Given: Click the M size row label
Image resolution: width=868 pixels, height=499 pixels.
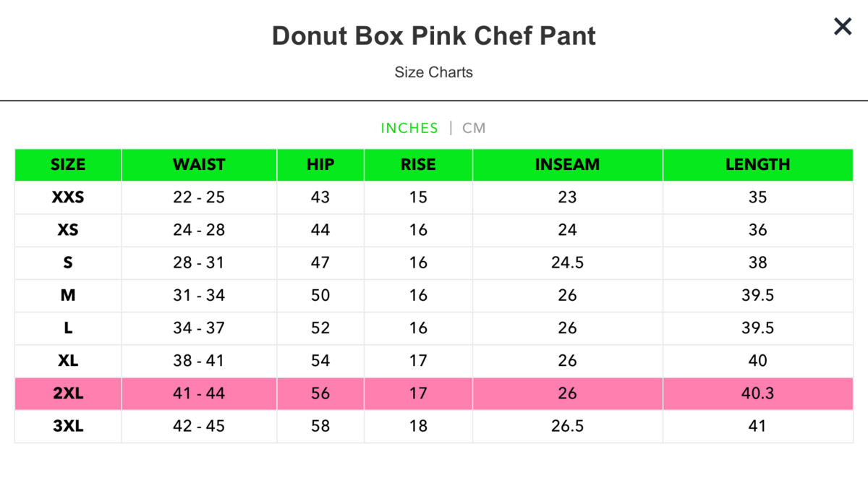Looking at the screenshot, I should click(x=68, y=295).
